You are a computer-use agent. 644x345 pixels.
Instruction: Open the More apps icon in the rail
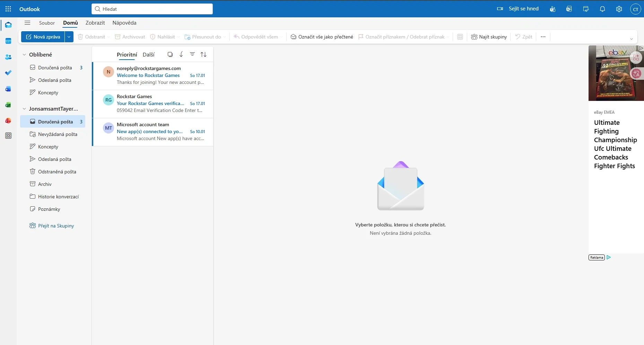pos(8,136)
